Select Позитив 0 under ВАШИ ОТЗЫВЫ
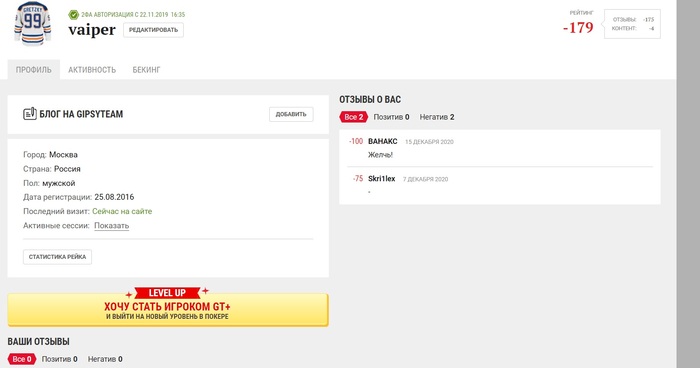The image size is (700, 368). point(59,359)
